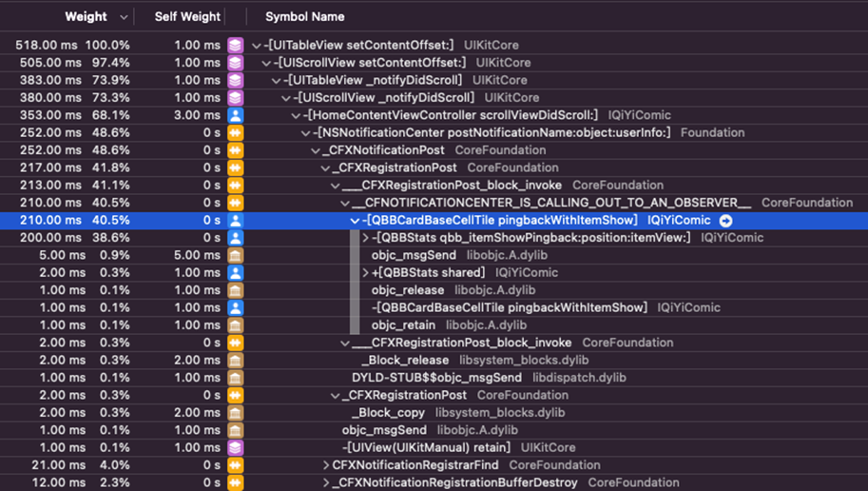Click user icon on QBBStats qbb_itemShowPingback row
868x491 pixels.
(235, 238)
